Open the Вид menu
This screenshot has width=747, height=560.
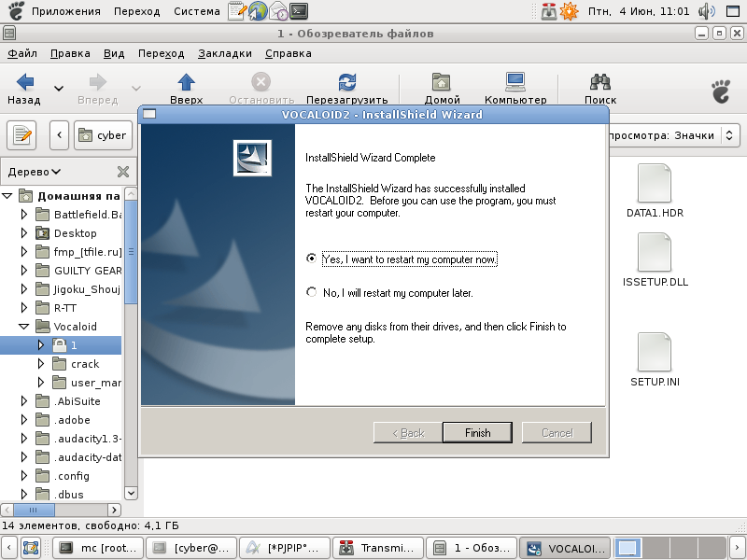[x=114, y=53]
